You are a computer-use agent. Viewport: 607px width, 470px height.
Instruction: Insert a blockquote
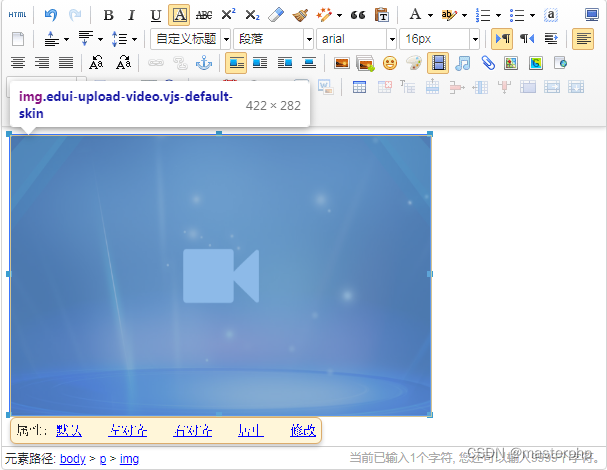click(358, 15)
